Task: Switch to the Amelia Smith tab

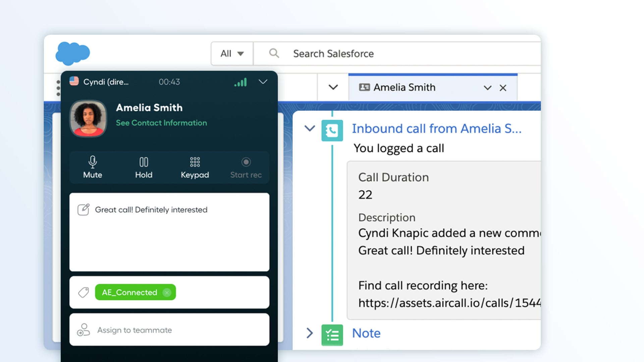Action: point(404,87)
